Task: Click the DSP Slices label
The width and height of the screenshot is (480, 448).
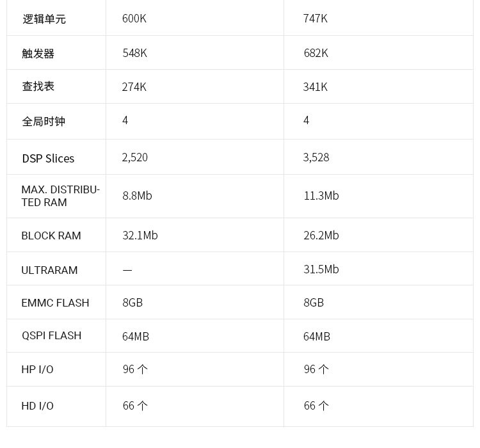Action: pyautogui.click(x=48, y=158)
